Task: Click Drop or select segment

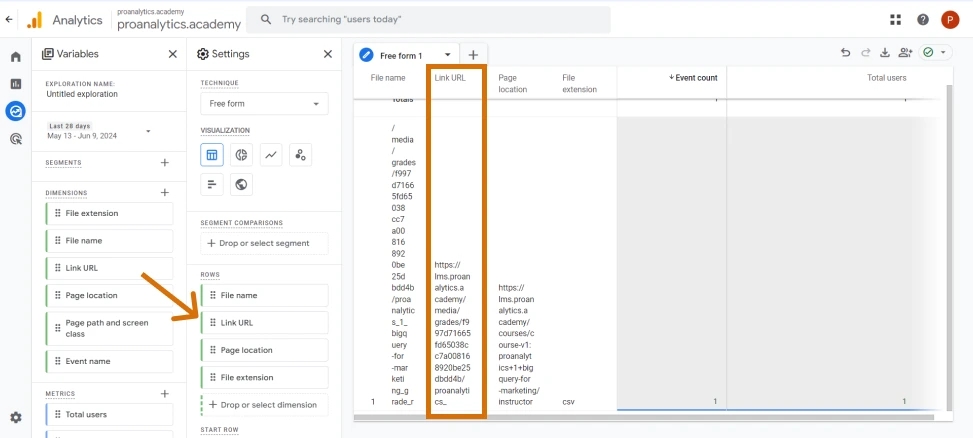Action: [x=264, y=243]
